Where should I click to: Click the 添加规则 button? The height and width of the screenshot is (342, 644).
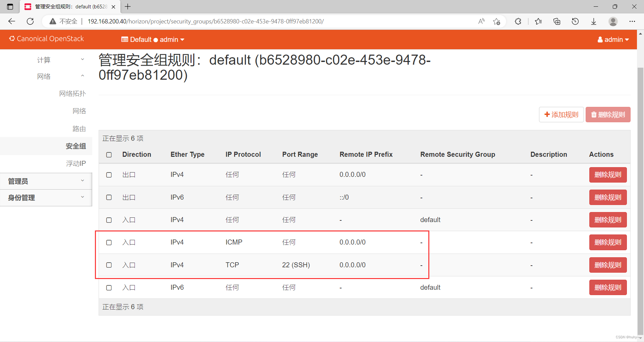[x=561, y=115]
